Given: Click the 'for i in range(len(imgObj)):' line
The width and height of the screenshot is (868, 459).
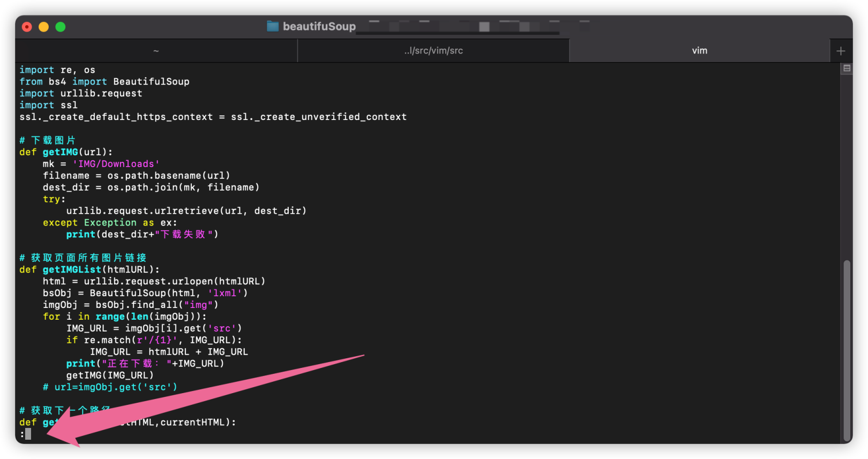Looking at the screenshot, I should coord(125,317).
